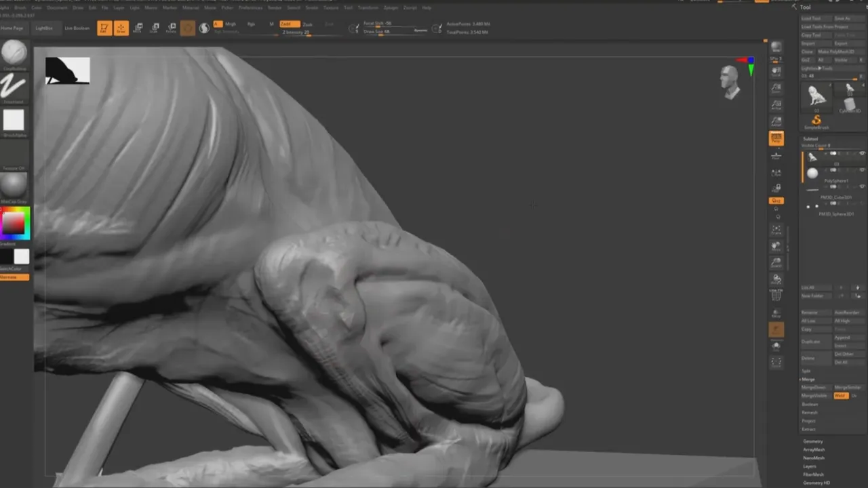Expand the ArrayMesh section
This screenshot has height=488, width=868.
point(814,449)
